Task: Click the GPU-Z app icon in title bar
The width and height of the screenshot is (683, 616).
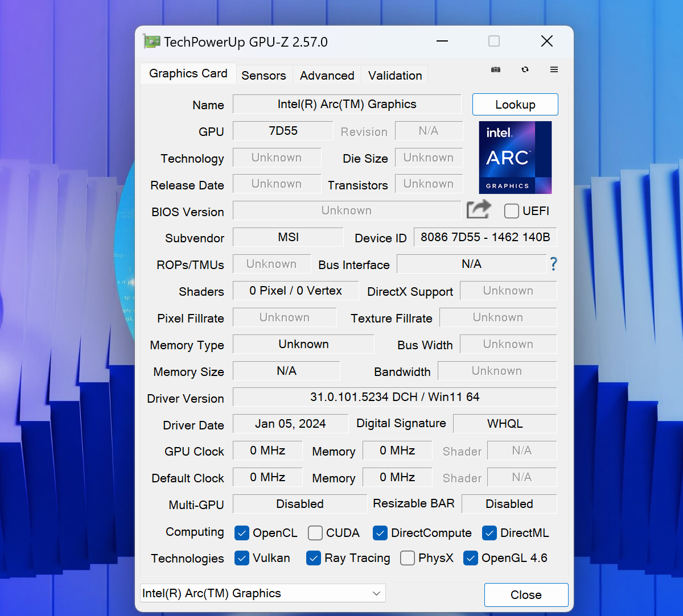Action: [151, 42]
